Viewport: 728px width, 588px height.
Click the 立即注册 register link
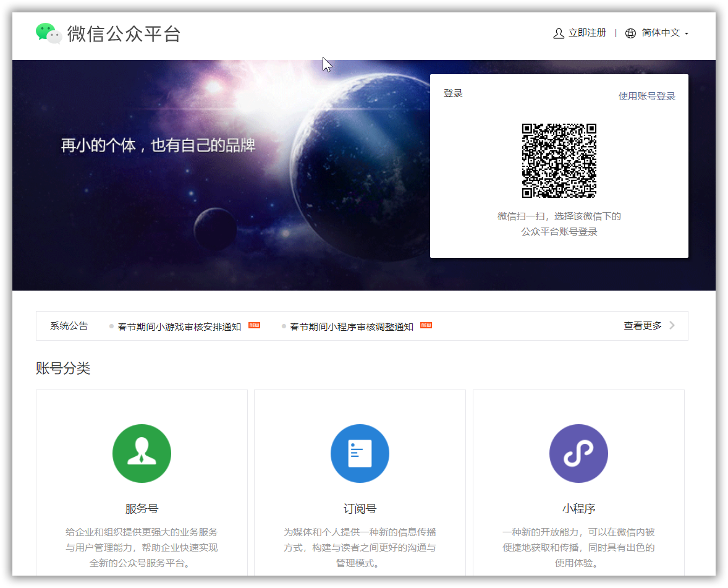(587, 33)
